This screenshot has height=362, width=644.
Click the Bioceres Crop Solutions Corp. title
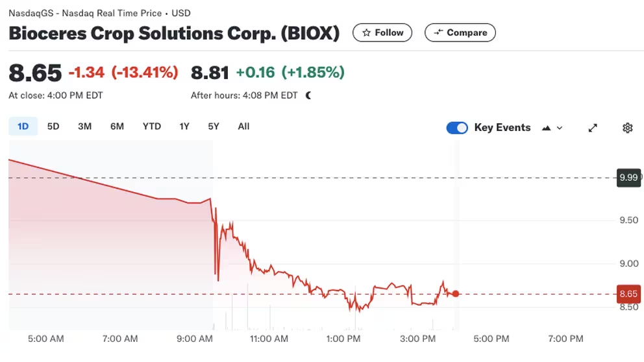174,34
